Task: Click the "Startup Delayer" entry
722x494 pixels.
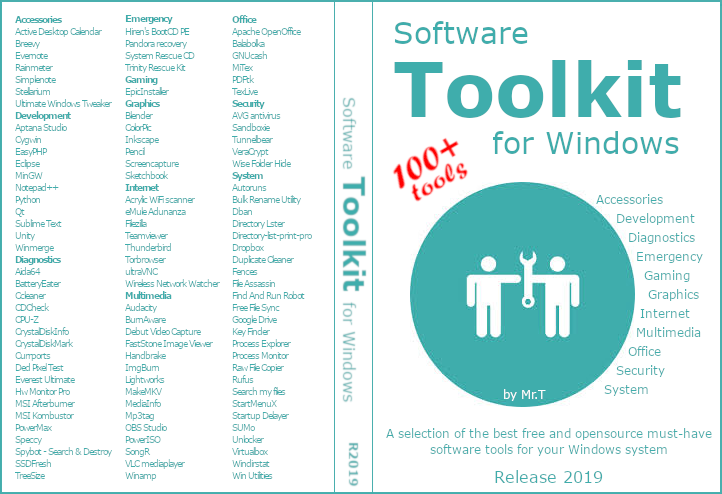Action: (260, 416)
